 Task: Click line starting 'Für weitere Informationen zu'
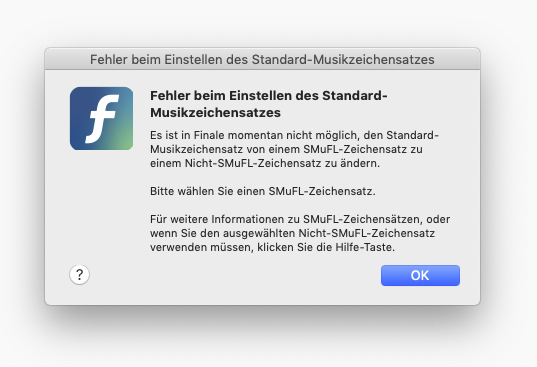click(x=300, y=219)
